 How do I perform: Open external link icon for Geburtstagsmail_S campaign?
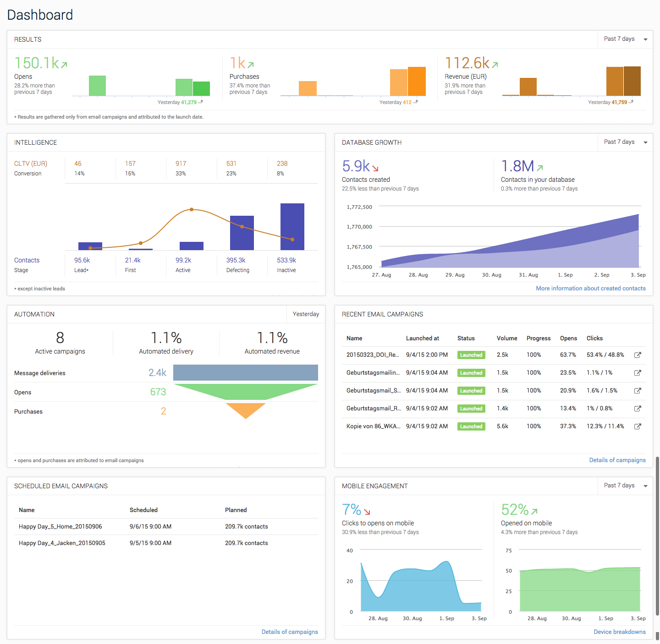pyautogui.click(x=638, y=391)
